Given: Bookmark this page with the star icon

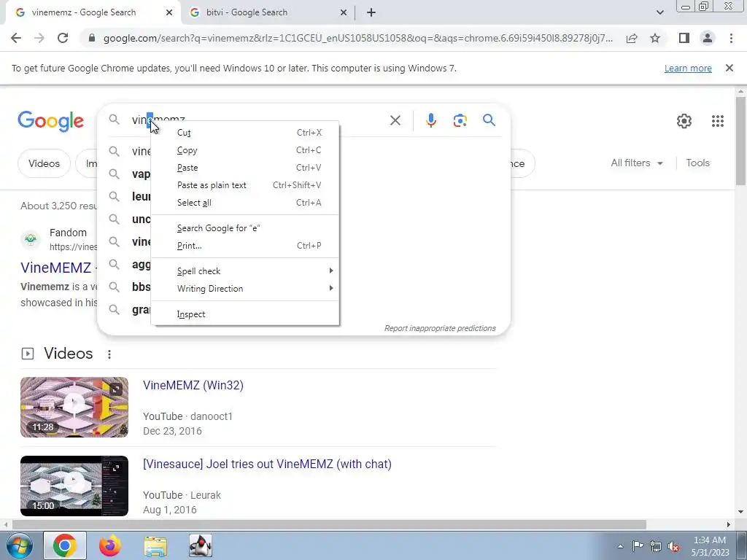Looking at the screenshot, I should 655,38.
